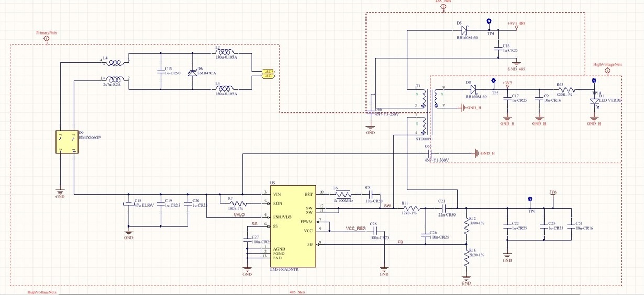644x295 pixels.
Task: Click the HighVoltageNets directive marker on the right
Action: [x=607, y=70]
